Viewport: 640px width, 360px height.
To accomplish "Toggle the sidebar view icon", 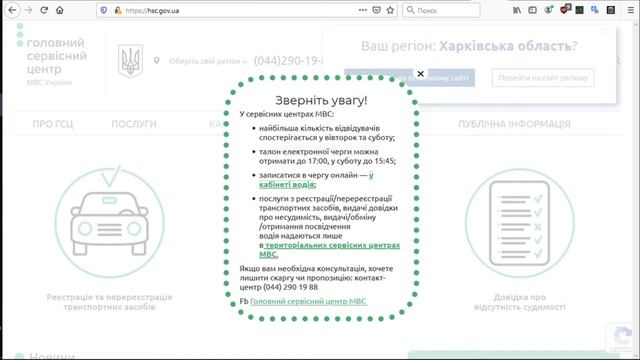I will click(532, 10).
